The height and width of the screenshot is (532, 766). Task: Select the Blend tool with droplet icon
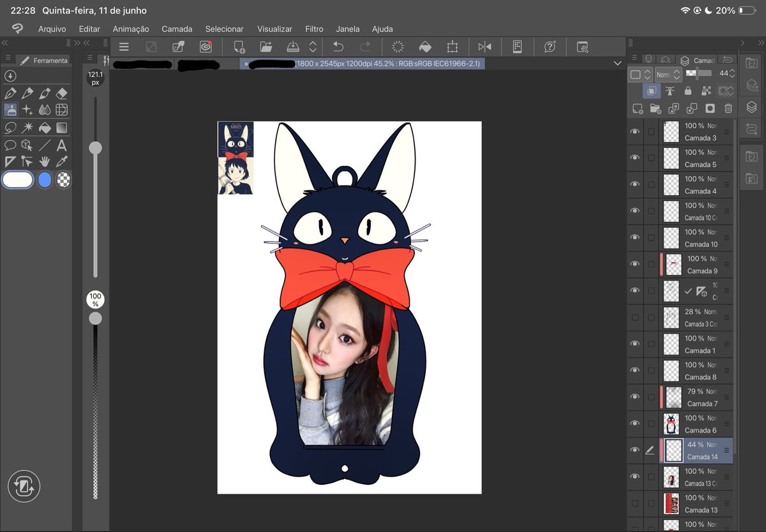point(45,110)
